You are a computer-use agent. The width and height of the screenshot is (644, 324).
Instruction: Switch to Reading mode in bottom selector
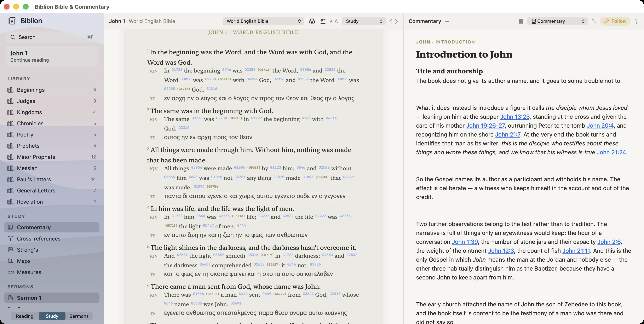(24, 316)
